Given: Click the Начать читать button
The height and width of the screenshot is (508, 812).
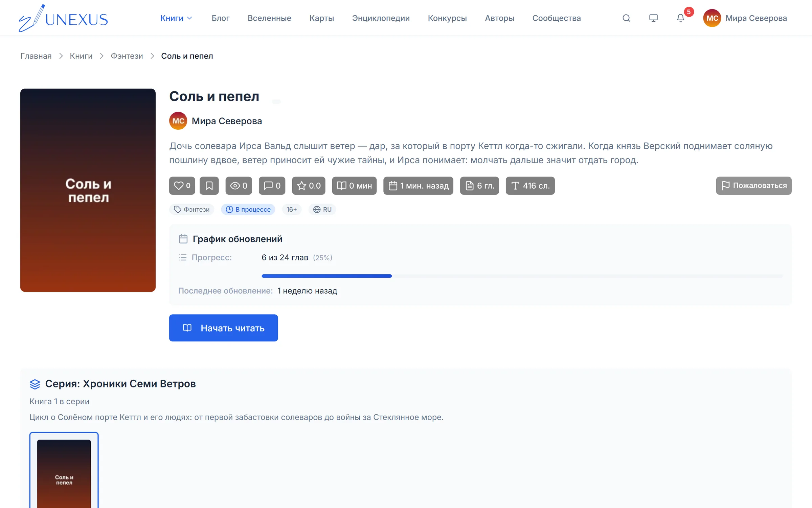Looking at the screenshot, I should [223, 328].
